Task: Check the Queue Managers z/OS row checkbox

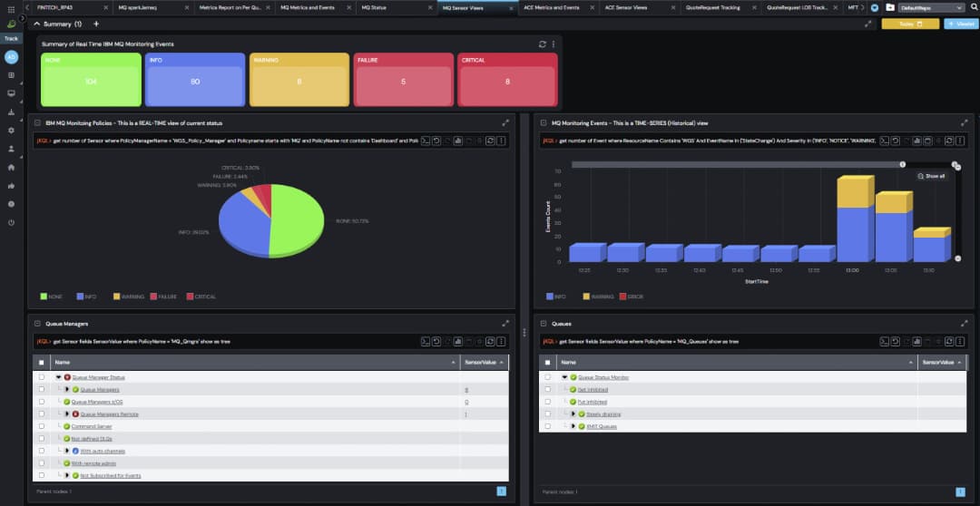Action: 42,402
